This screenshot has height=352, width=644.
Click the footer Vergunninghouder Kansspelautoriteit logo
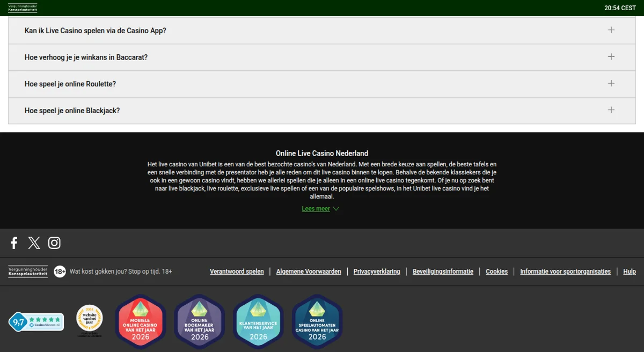28,272
